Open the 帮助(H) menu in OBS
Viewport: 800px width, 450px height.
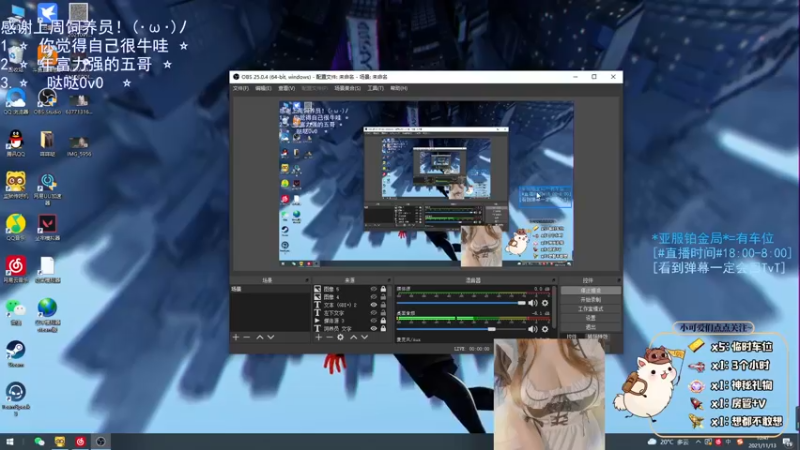pos(399,88)
